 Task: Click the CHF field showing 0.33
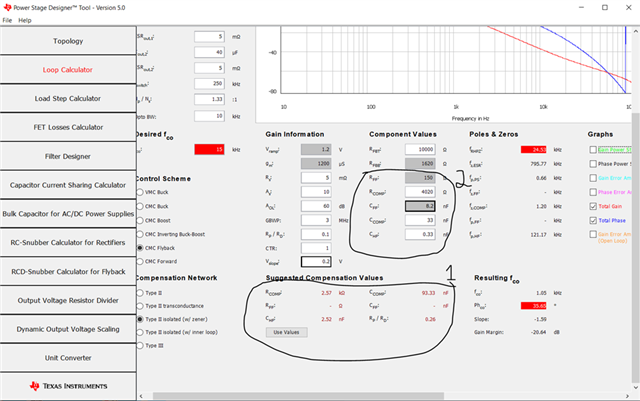(420, 234)
